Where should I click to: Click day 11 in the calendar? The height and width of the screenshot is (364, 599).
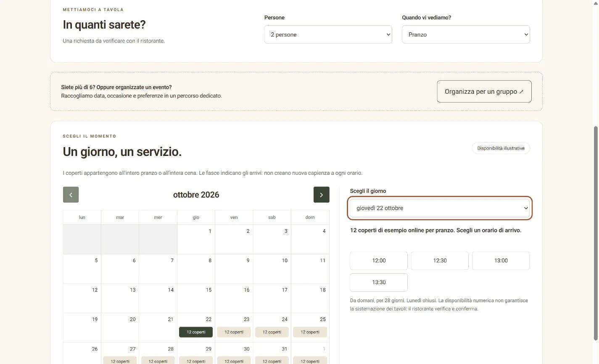tap(310, 269)
